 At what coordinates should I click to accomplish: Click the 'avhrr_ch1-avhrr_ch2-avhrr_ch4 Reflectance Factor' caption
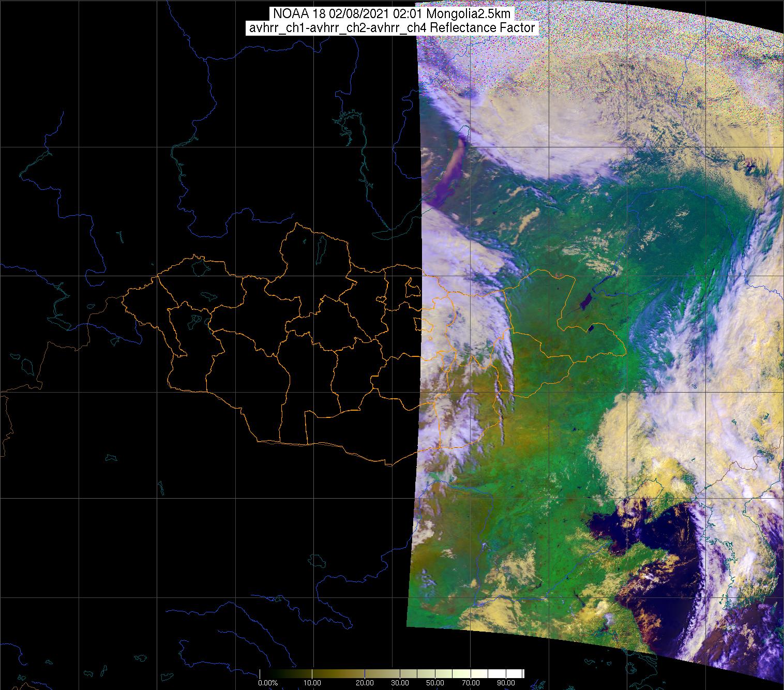pyautogui.click(x=392, y=28)
